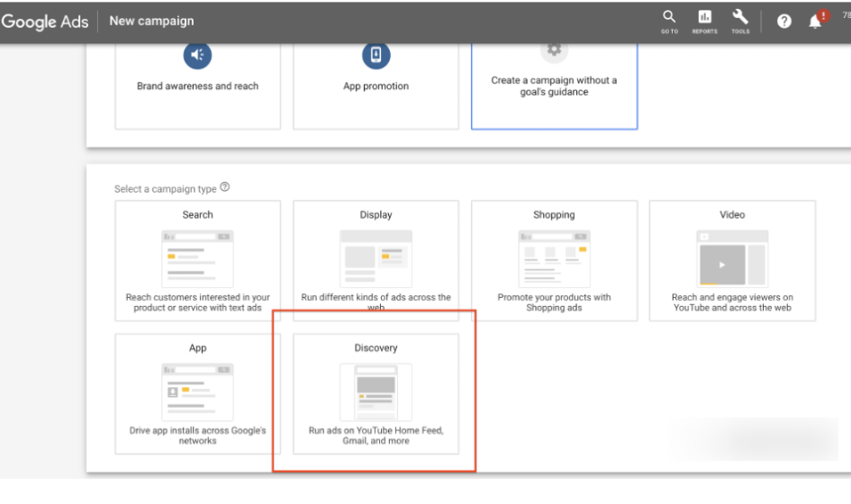The height and width of the screenshot is (504, 851).
Task: Open the Tools wrench icon
Action: click(x=740, y=20)
